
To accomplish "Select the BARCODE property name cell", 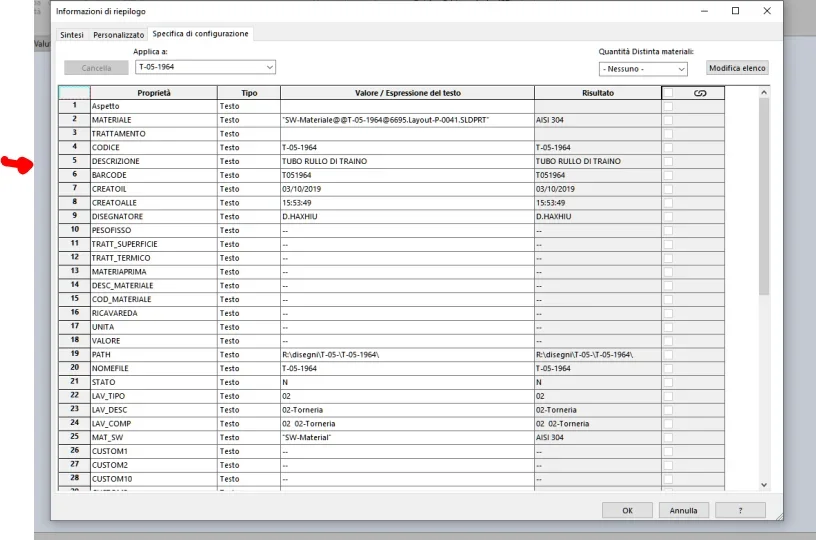I will point(152,175).
